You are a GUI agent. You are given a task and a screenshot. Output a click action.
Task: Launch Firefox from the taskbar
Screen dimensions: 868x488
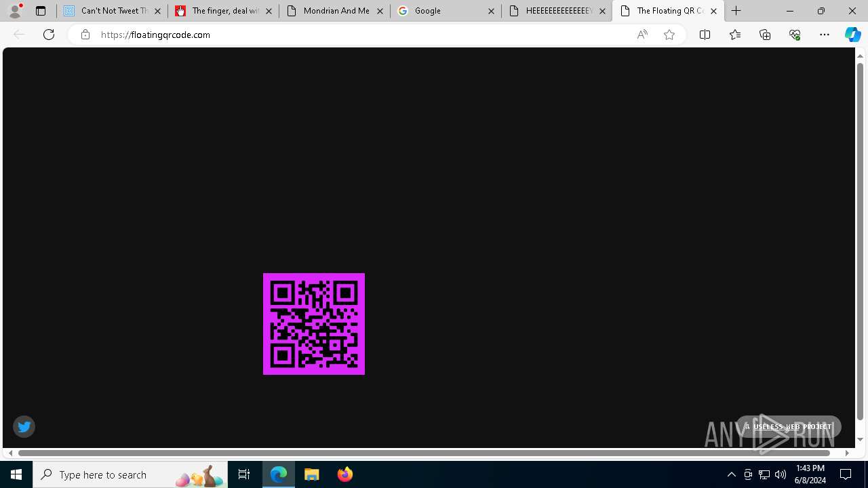pyautogui.click(x=344, y=474)
